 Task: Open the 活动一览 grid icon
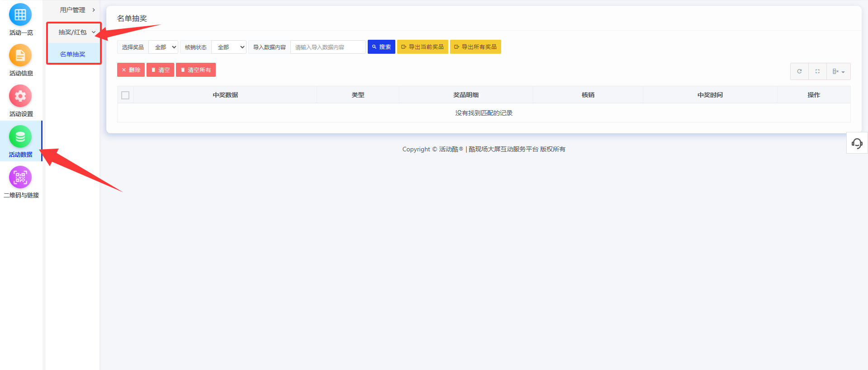20,15
